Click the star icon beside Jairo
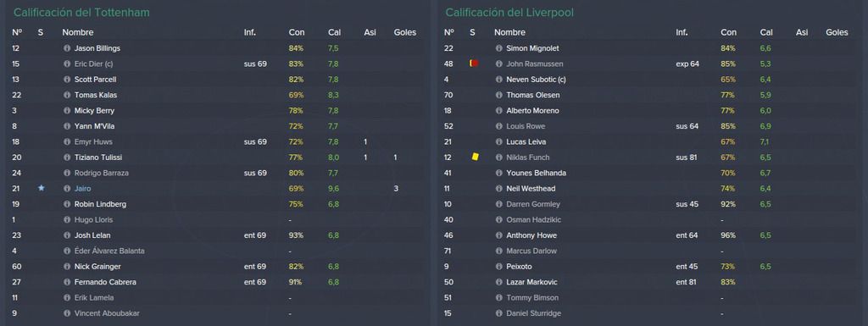Screen dimensions: 868x326 tap(41, 189)
